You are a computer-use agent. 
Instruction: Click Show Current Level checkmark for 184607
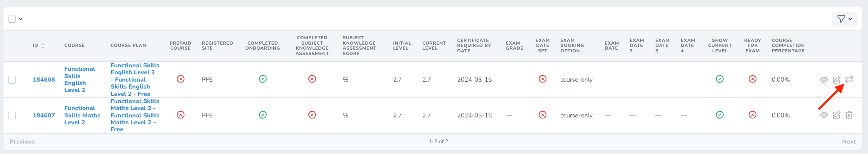719,115
